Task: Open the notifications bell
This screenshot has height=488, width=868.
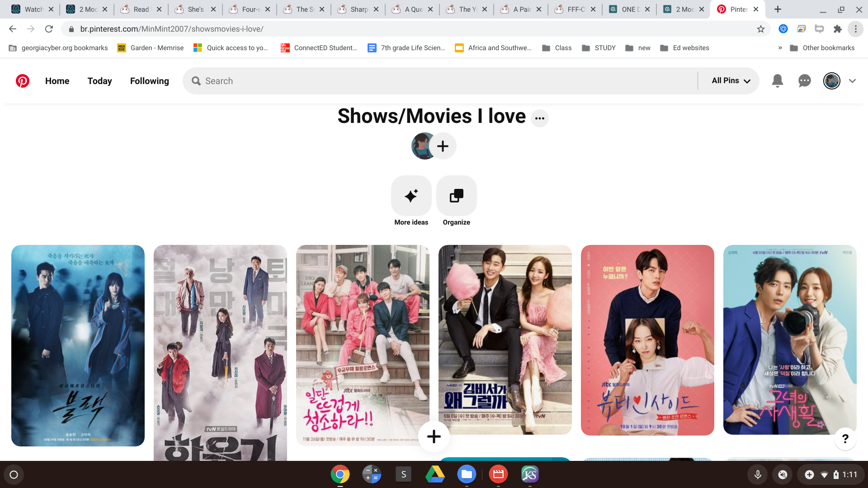Action: coord(778,81)
